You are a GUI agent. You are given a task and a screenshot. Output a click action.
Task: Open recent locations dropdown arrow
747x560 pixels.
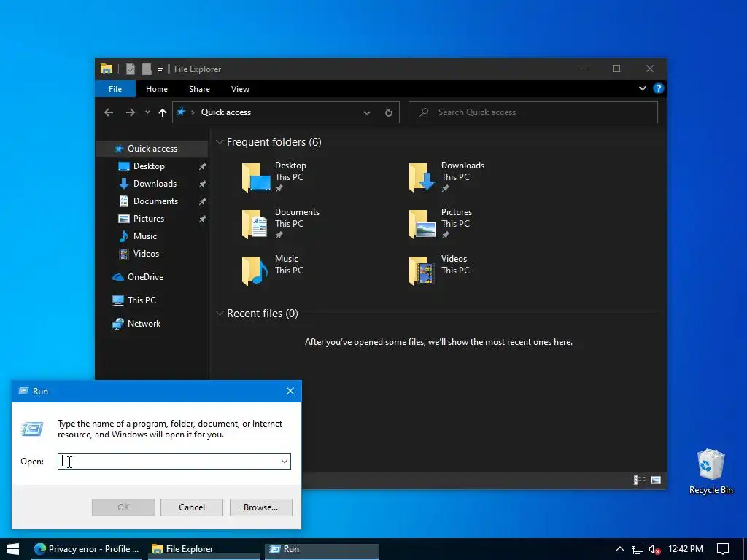(x=147, y=112)
